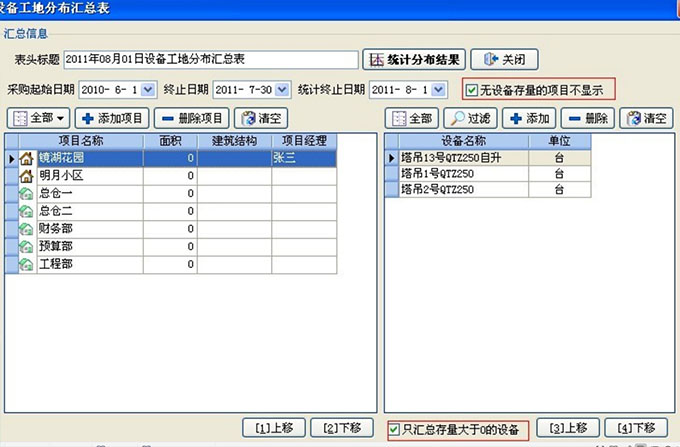
Task: Click the 统计分布结果 button
Action: 413,59
